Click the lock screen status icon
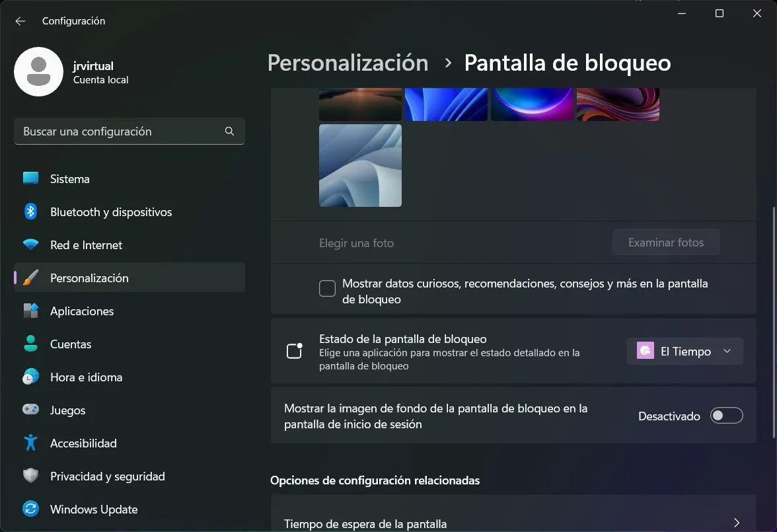 295,350
